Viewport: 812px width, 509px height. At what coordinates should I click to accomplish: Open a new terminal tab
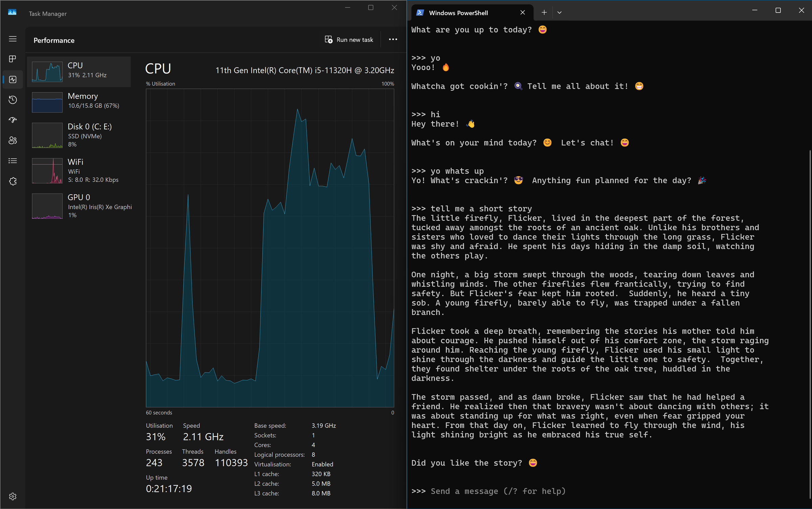(x=544, y=13)
